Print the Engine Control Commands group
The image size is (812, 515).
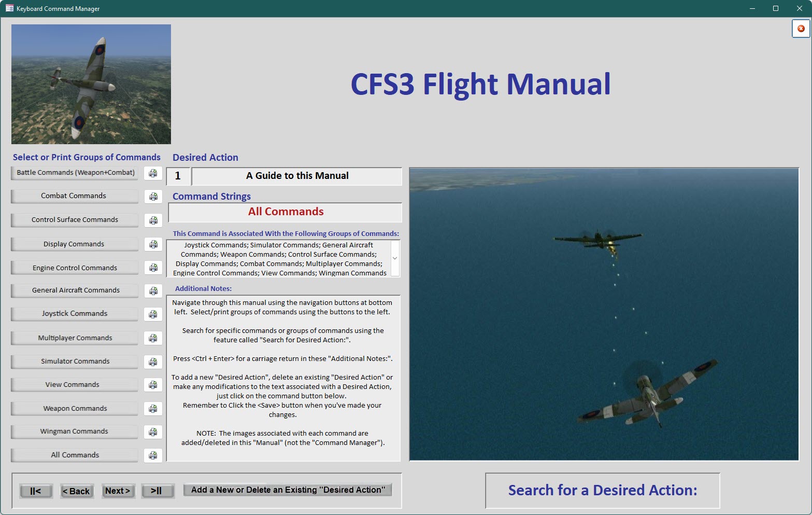pyautogui.click(x=153, y=268)
